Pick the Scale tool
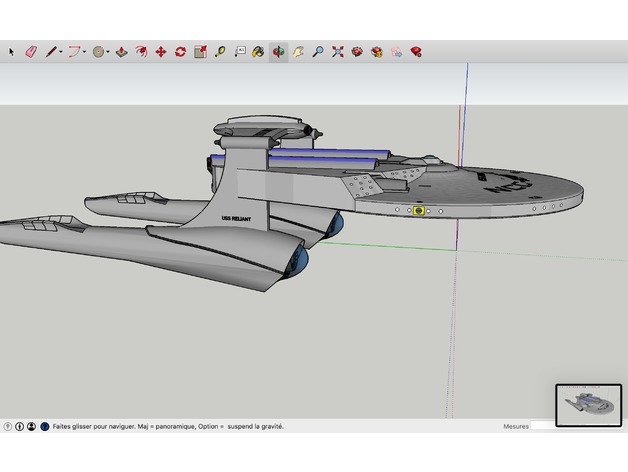628x472 pixels. click(x=200, y=51)
